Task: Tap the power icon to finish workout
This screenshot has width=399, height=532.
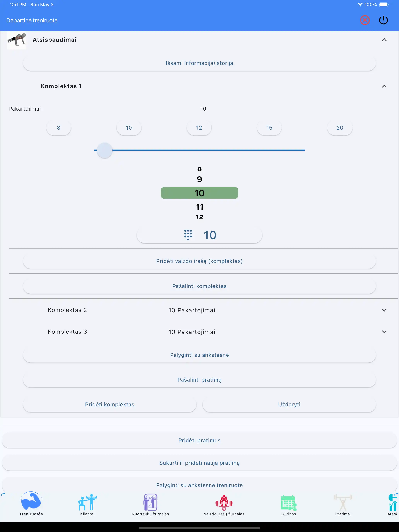Action: coord(383,20)
